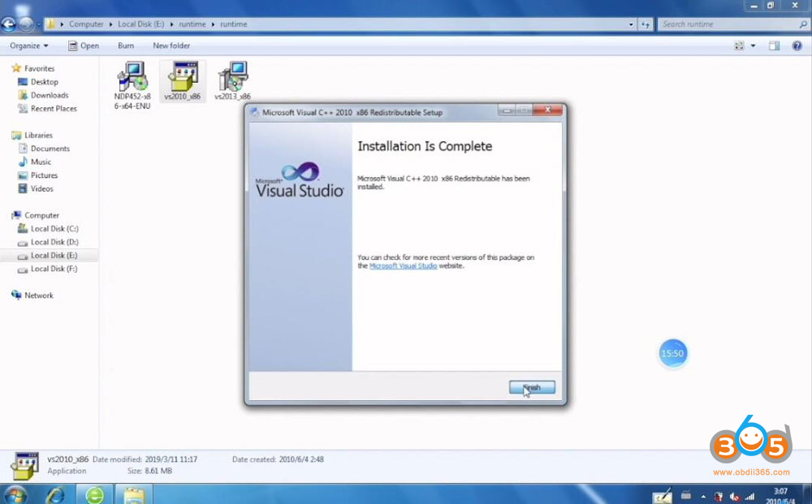Show hidden tray icons arrow
The image size is (812, 504).
coord(703,498)
